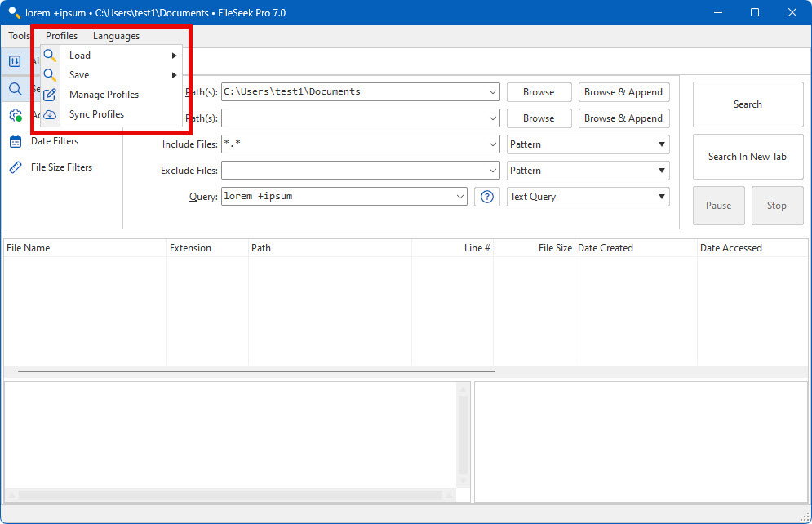This screenshot has height=524, width=812.
Task: Sort results by Extension column
Action: 207,248
